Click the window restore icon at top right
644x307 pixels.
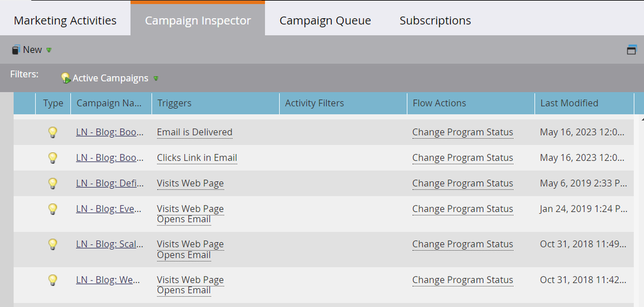pos(632,50)
